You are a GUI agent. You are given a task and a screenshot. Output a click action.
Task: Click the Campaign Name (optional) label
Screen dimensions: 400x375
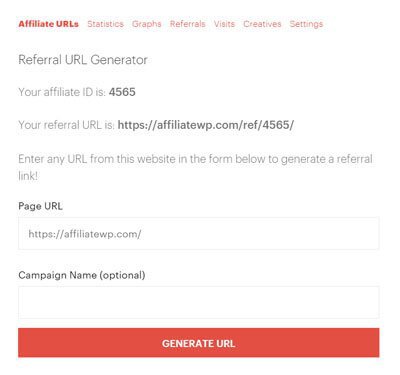(x=82, y=275)
